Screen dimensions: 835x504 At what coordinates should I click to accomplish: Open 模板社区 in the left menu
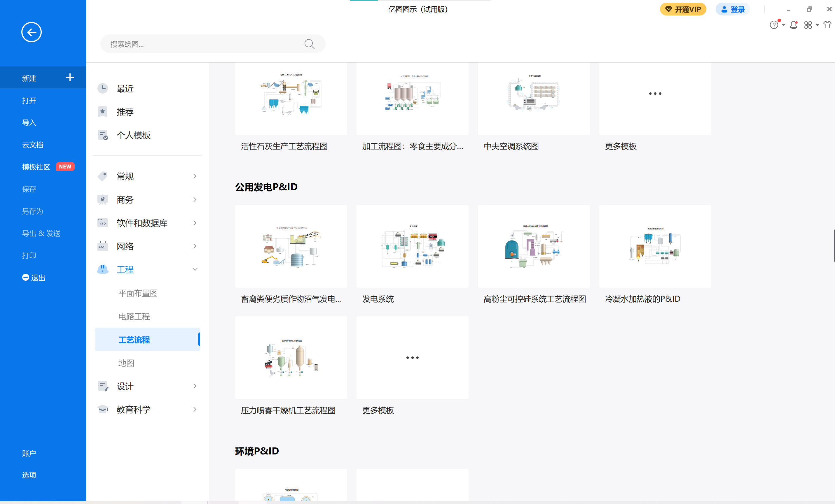36,167
